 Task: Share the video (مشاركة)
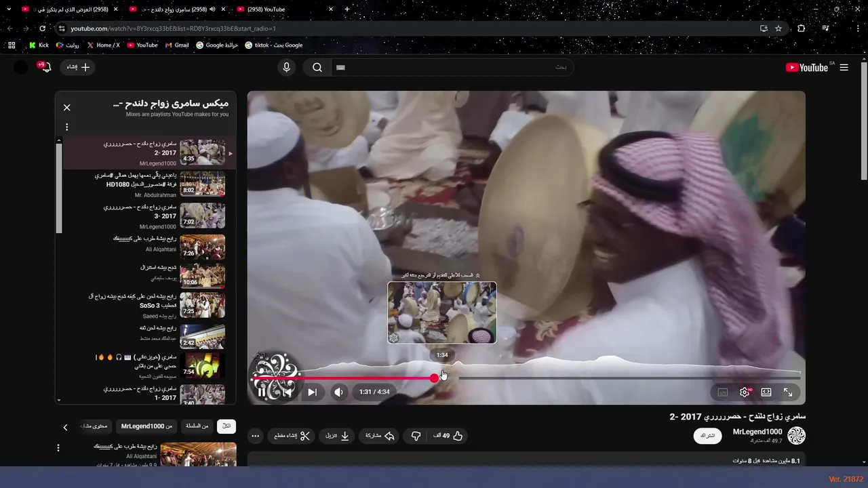(380, 436)
